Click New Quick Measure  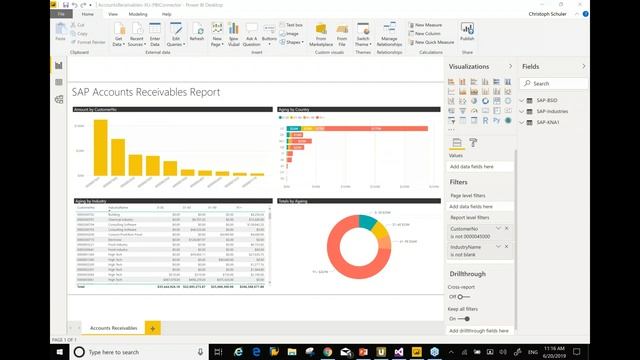[x=431, y=42]
